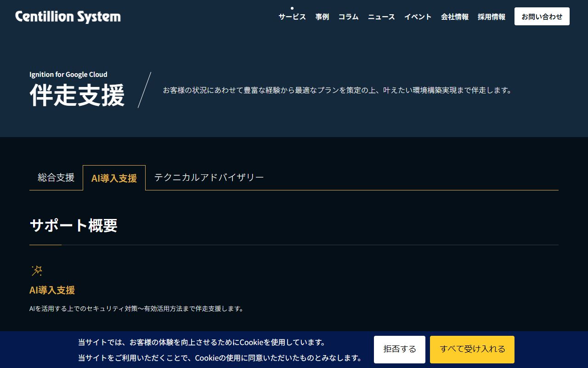Reject cookies with the 拒否する button
588x368 pixels.
[400, 349]
